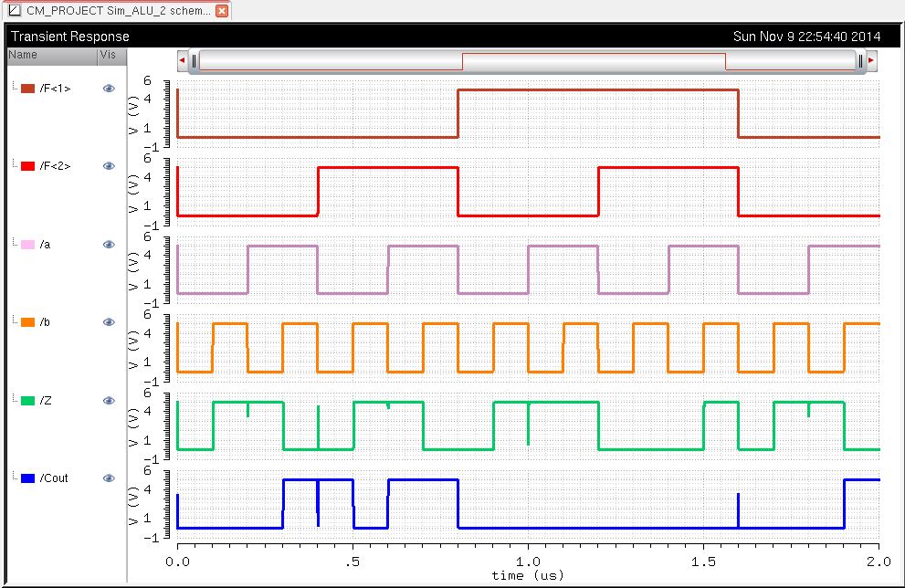Click the /F<1> brown color swatch

point(27,89)
